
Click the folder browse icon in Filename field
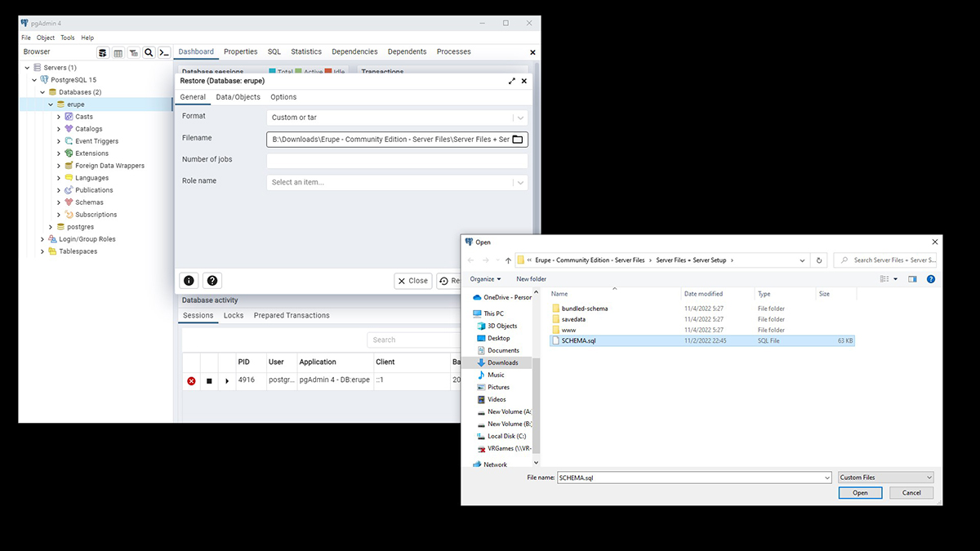517,140
